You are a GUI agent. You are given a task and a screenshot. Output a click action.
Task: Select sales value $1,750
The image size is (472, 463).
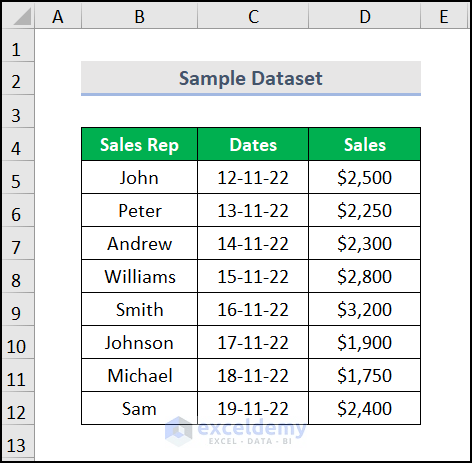[x=365, y=375]
